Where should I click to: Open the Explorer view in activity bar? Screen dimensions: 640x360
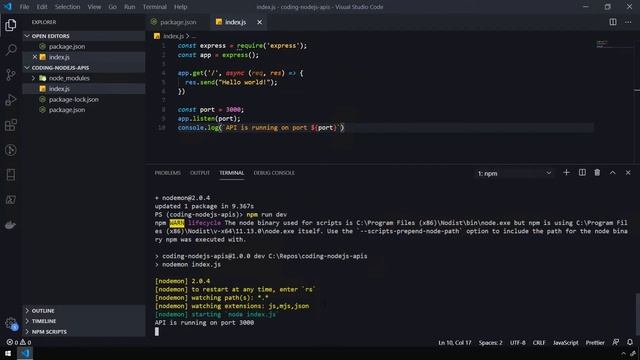11,25
